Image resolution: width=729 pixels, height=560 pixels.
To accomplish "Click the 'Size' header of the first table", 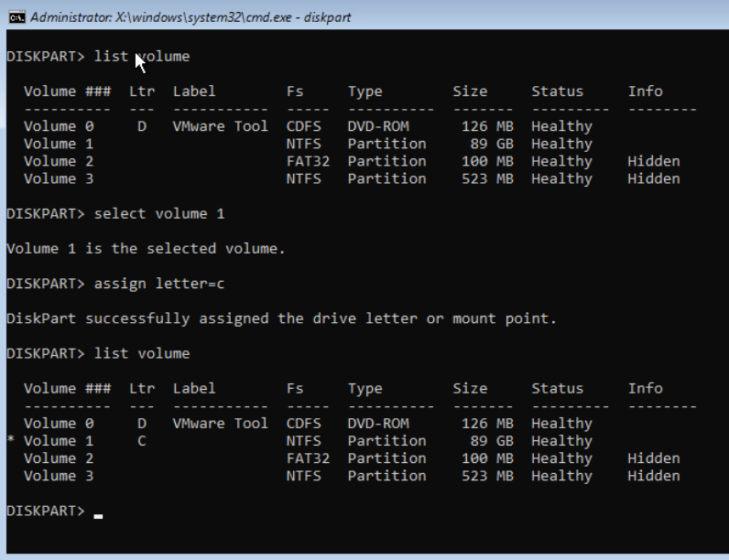I will pos(470,92).
